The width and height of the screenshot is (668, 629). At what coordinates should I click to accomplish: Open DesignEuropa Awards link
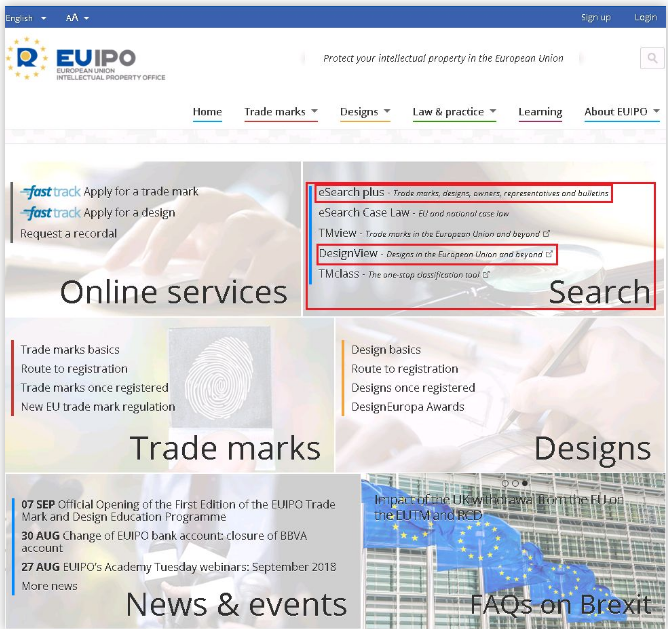tap(407, 407)
